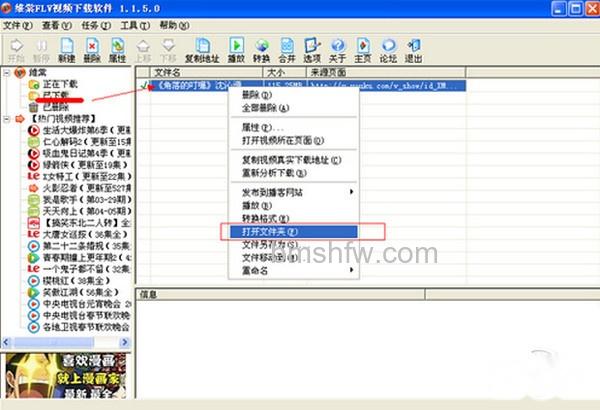Click the 删除 (Delete) toolbar icon
Viewport: 600px width, 410px height.
(92, 50)
